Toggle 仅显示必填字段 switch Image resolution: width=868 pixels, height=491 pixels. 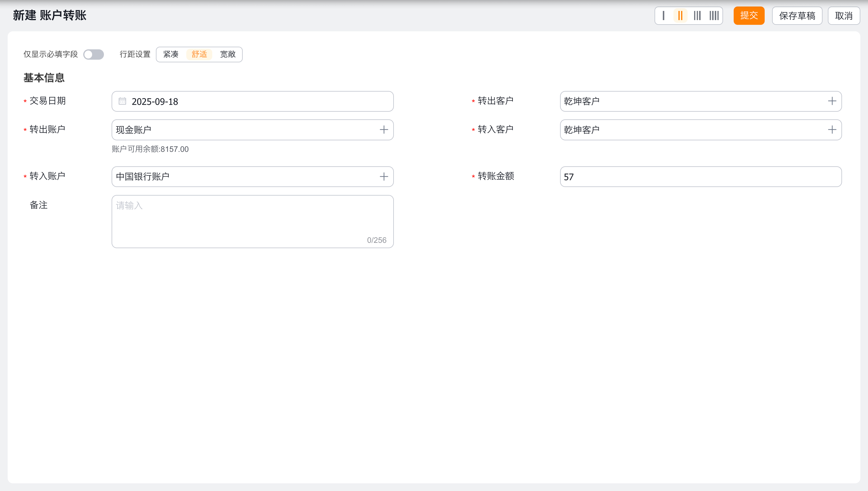coord(94,54)
